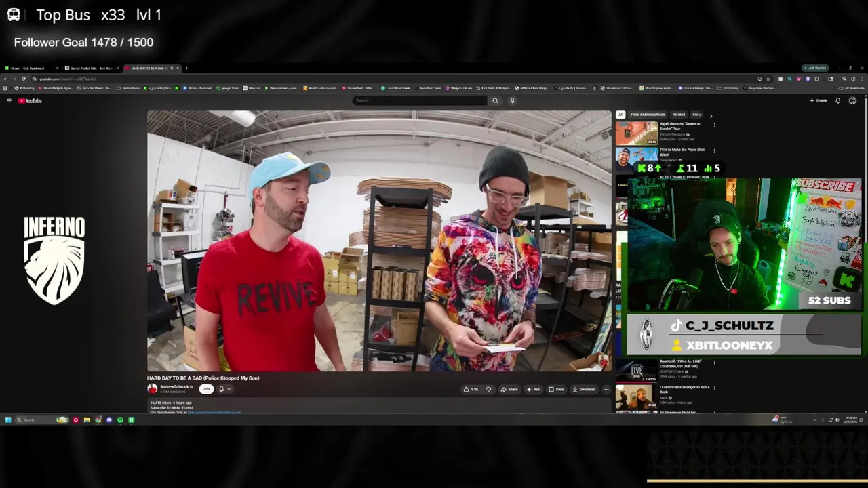Image resolution: width=868 pixels, height=488 pixels.
Task: Activate voice search microphone icon
Action: (x=512, y=100)
